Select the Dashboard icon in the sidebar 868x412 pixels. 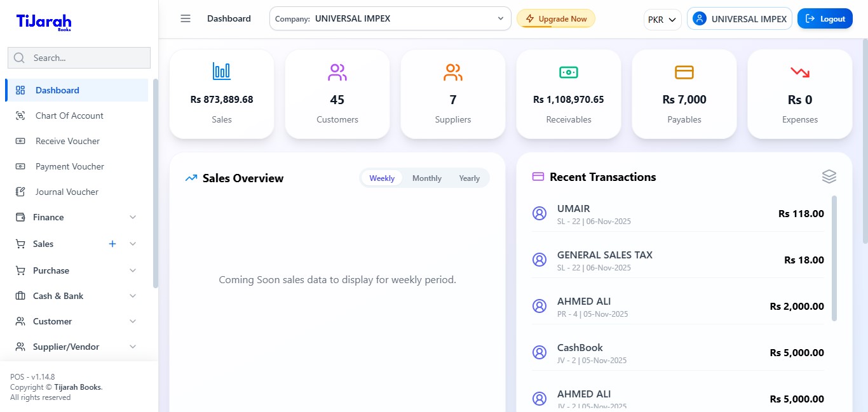tap(20, 90)
